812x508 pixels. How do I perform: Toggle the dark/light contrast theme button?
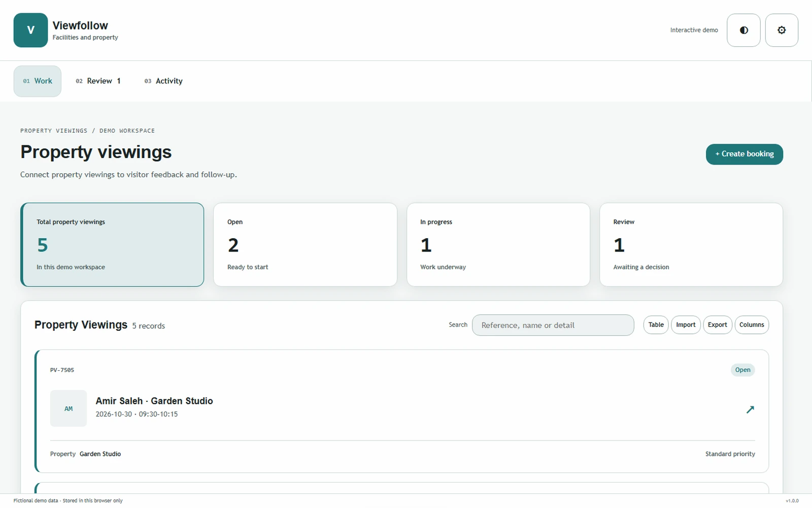(743, 30)
